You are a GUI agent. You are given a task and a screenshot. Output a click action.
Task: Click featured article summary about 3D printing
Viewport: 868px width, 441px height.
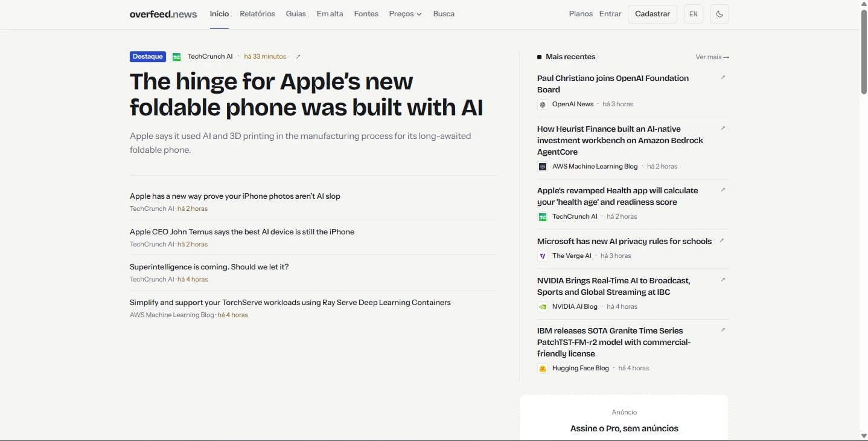click(301, 143)
